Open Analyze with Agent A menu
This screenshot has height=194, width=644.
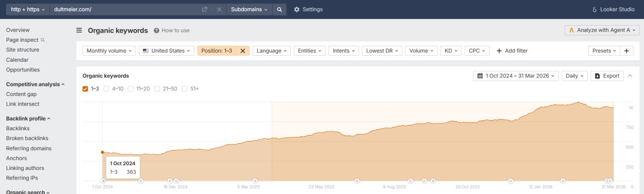[602, 30]
